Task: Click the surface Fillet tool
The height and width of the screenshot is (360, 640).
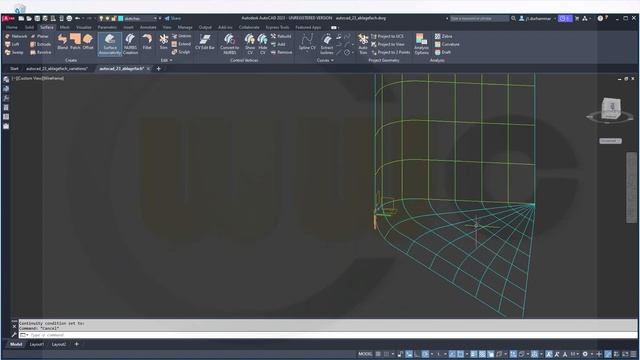Action: coord(147,42)
